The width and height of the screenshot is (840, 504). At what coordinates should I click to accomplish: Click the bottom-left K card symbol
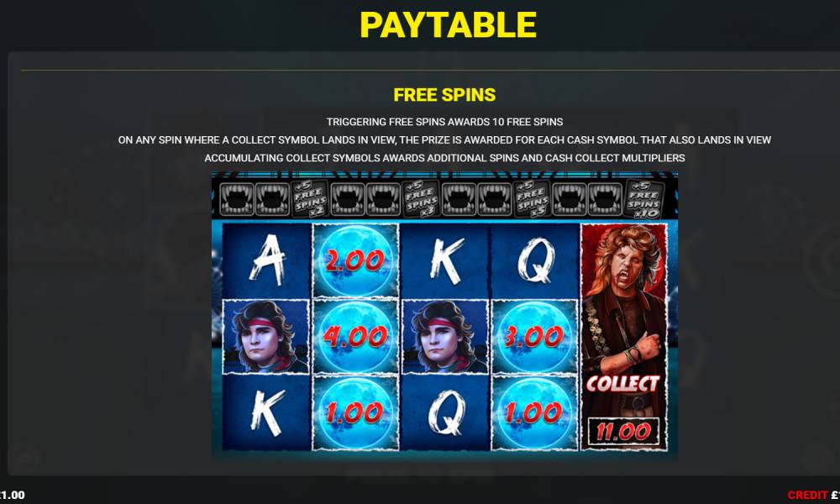(x=266, y=412)
